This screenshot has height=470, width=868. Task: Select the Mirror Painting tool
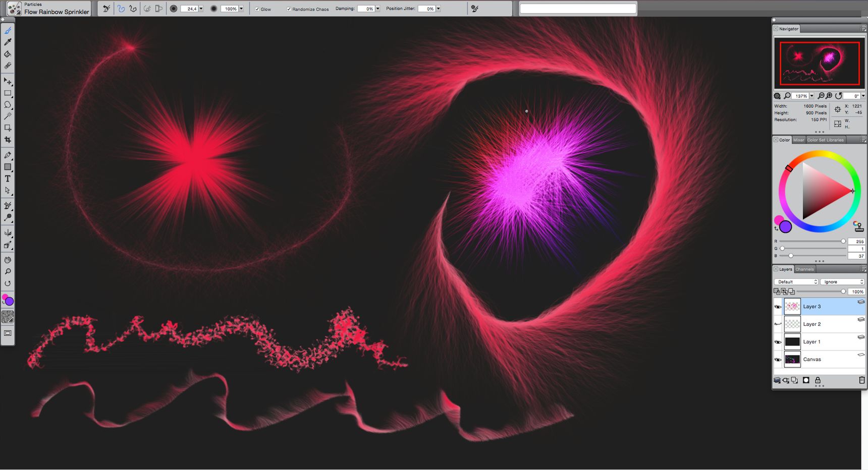[x=8, y=233]
